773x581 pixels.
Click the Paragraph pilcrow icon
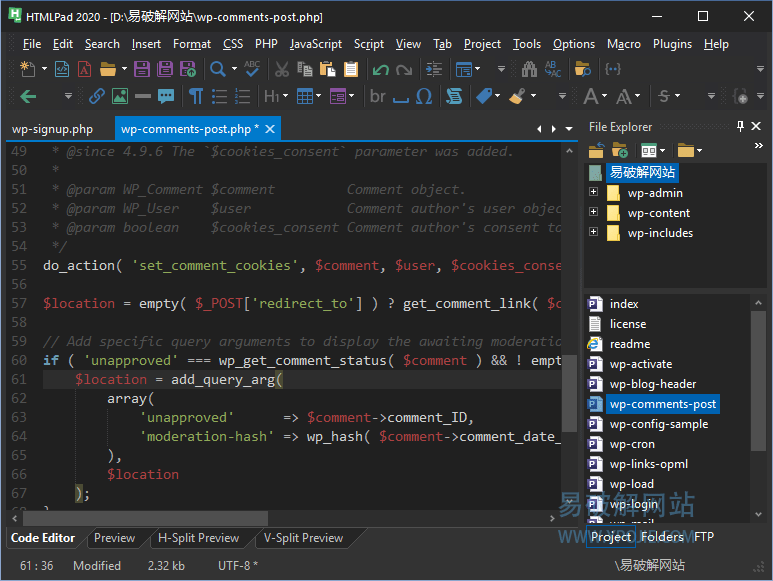[196, 96]
